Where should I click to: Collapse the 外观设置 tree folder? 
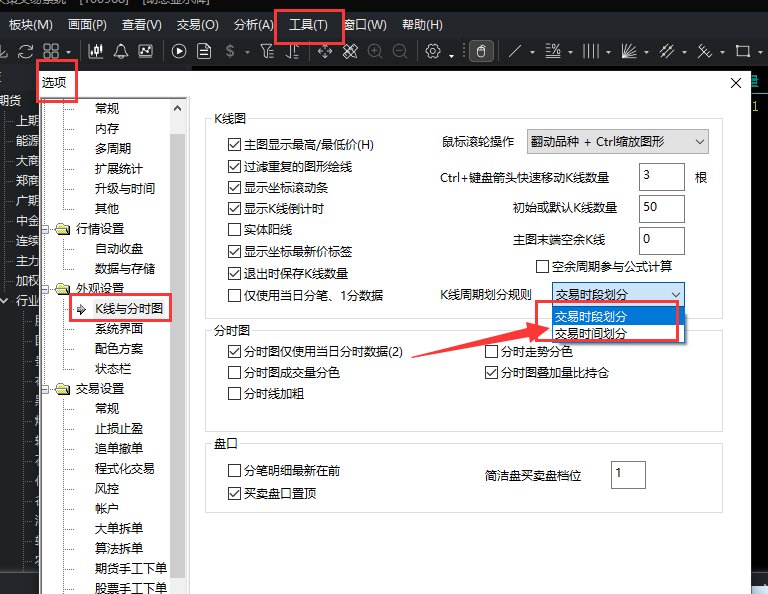(x=46, y=288)
